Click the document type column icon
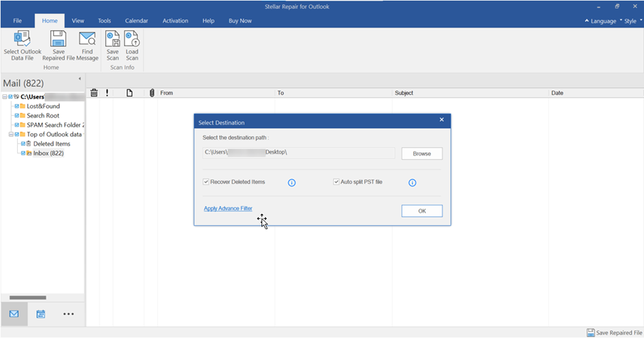This screenshot has width=644, height=338. tap(129, 93)
